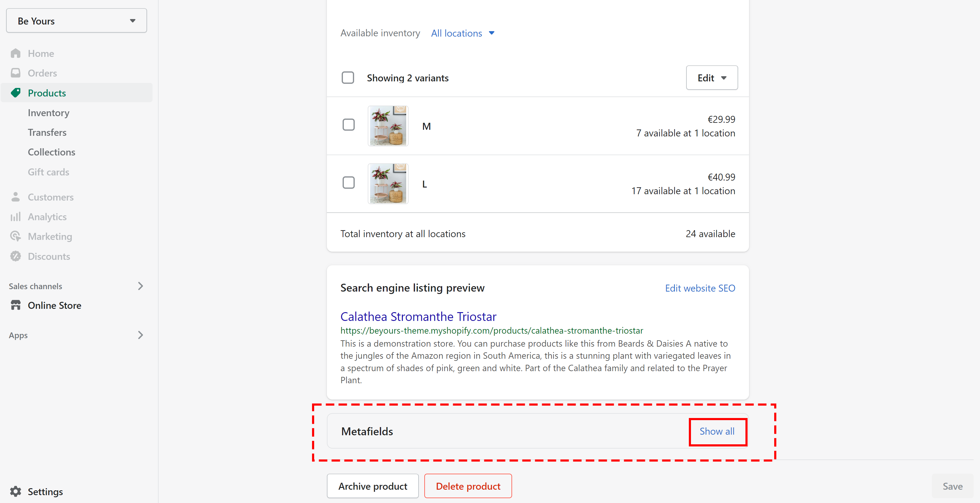Click the Analytics bar chart icon
980x503 pixels.
coord(16,217)
